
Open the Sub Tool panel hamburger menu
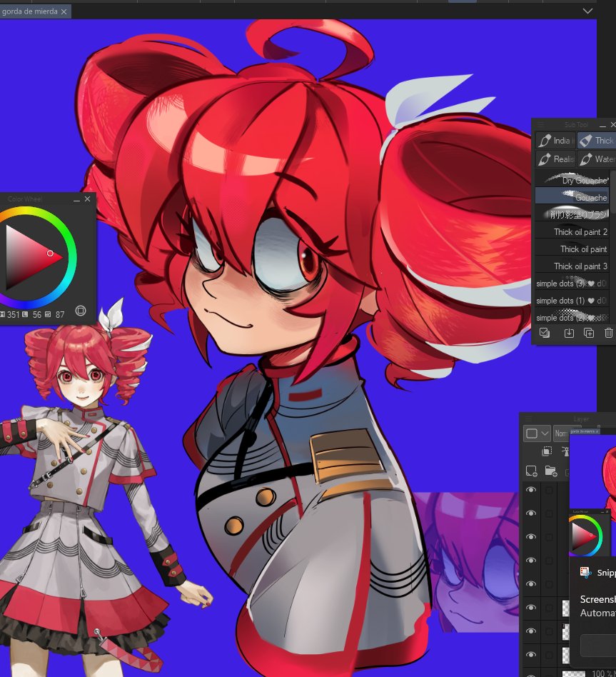coord(541,124)
